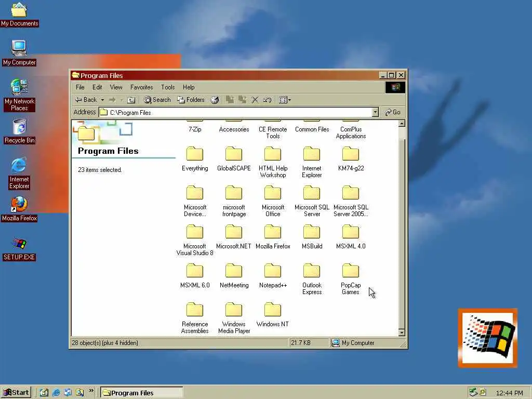Click the vertical scrollbar up arrow

402,123
